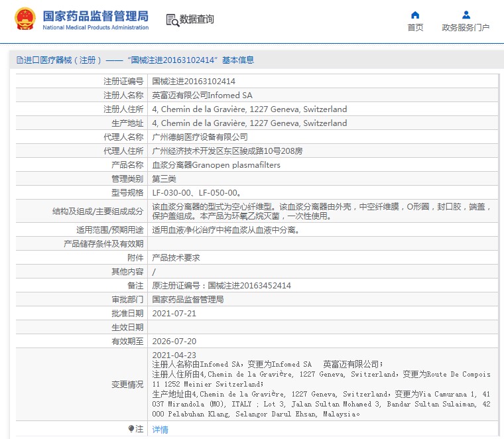
Task: Click expiry date 2026-07-20
Action: pos(174,341)
